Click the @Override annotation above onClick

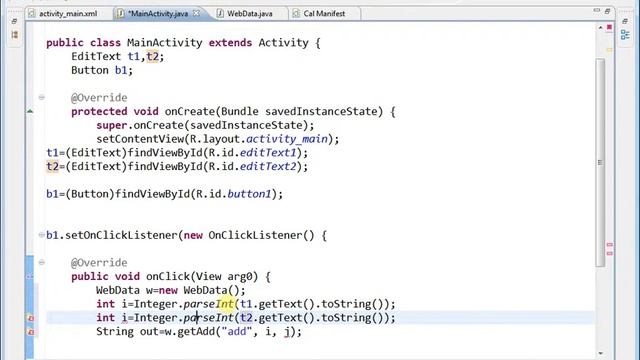pos(99,262)
